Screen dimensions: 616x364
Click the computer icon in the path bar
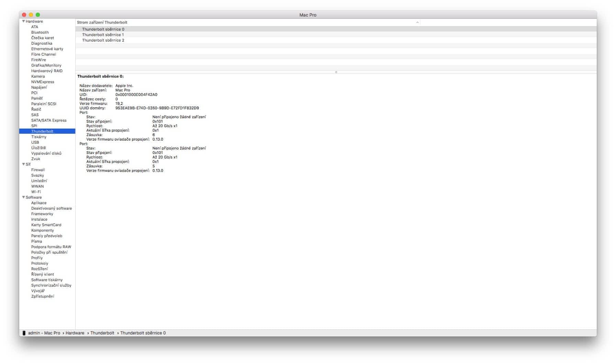pyautogui.click(x=24, y=333)
